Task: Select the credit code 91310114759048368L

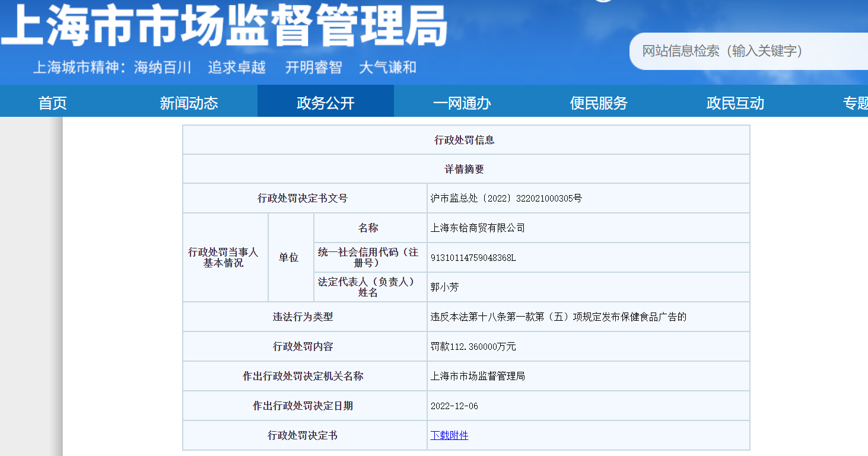Action: click(x=473, y=258)
